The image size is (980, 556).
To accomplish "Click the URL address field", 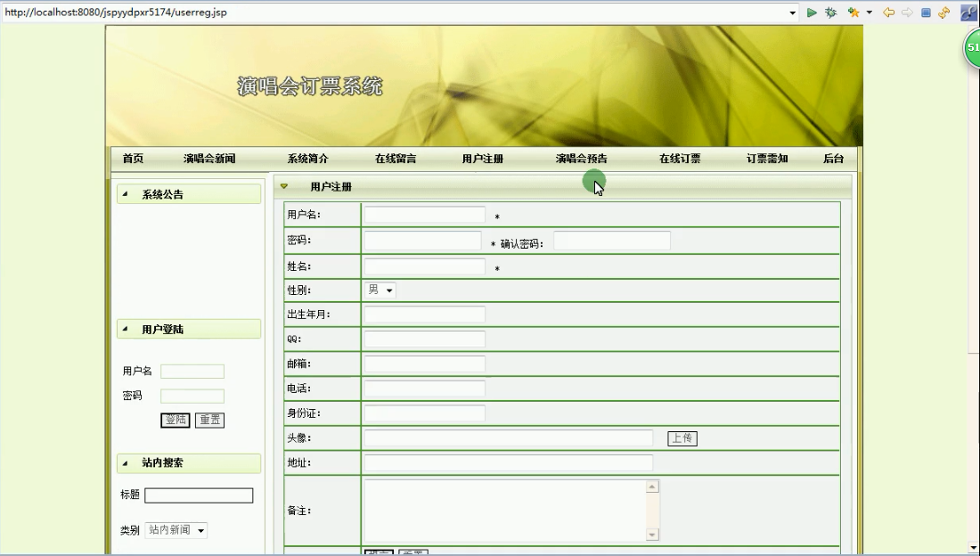I will pyautogui.click(x=394, y=12).
